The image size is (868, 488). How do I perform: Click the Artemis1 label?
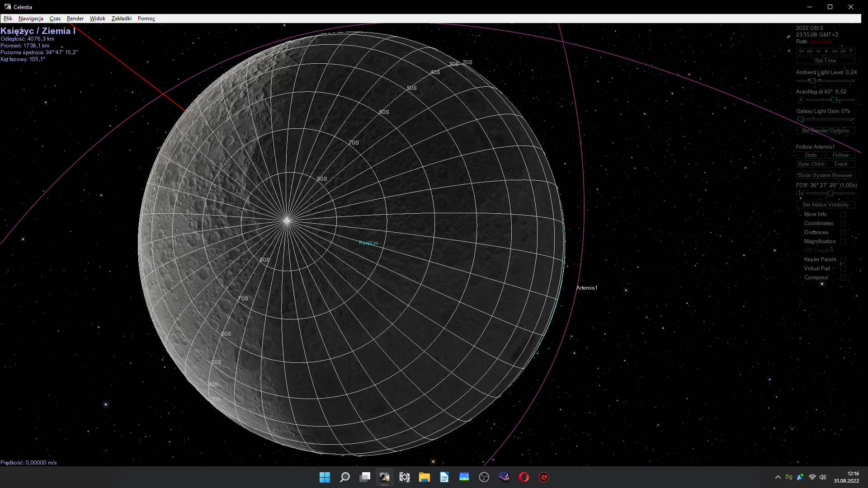(586, 288)
